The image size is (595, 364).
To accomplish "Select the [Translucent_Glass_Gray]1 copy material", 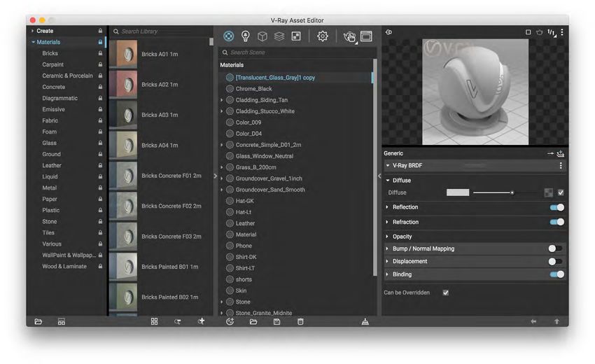I will tap(275, 78).
